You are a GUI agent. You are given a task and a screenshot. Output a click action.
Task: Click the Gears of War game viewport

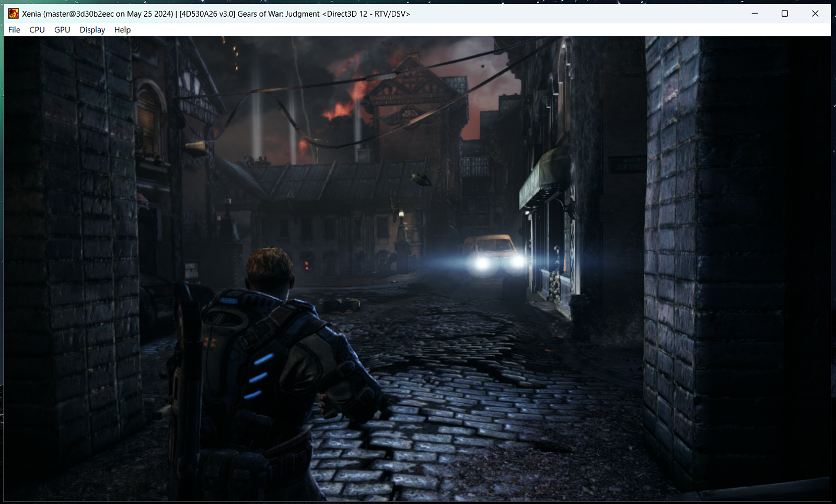click(417, 269)
